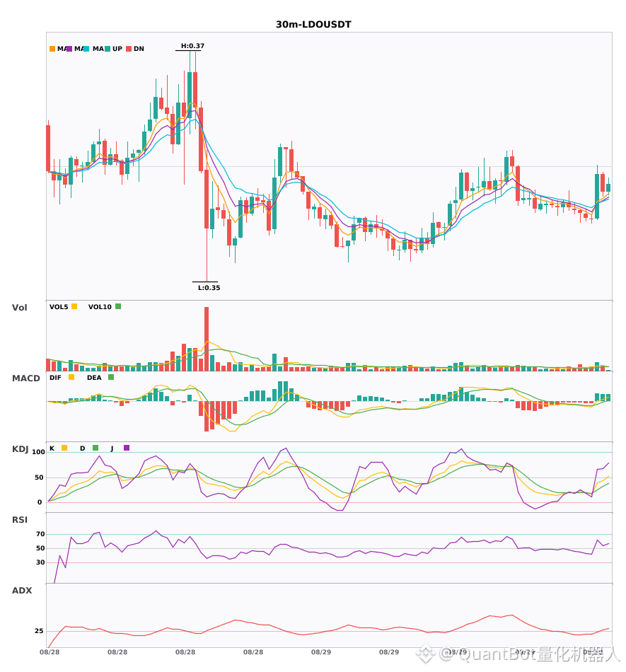Select the ADX panel label

click(22, 591)
